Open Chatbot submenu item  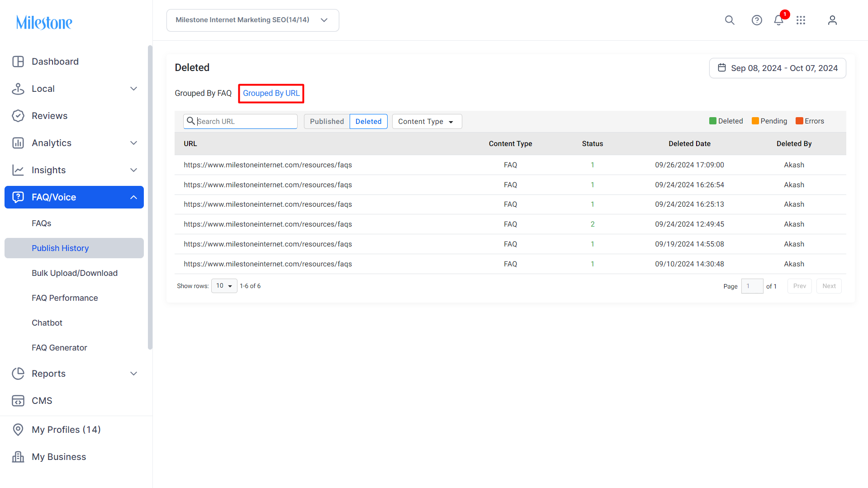47,323
